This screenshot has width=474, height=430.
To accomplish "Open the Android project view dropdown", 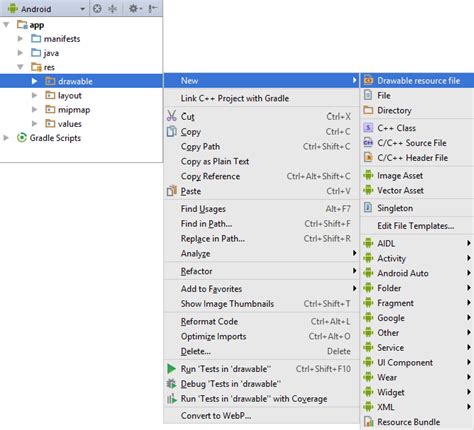I will (x=82, y=9).
